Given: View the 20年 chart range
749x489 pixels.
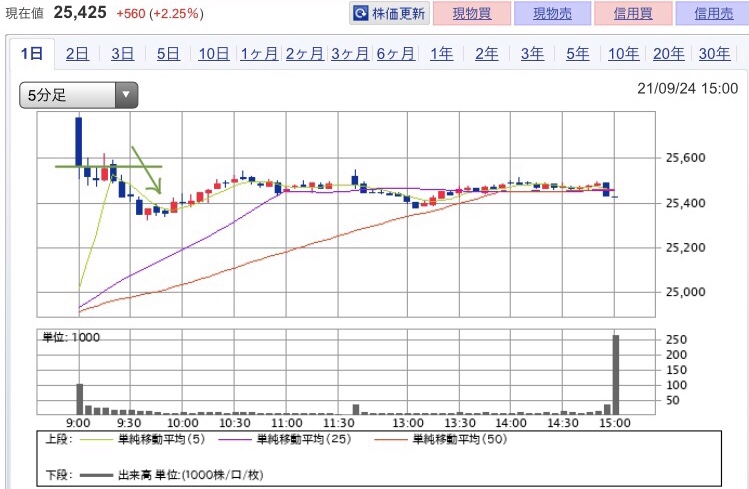Looking at the screenshot, I should click(x=669, y=53).
